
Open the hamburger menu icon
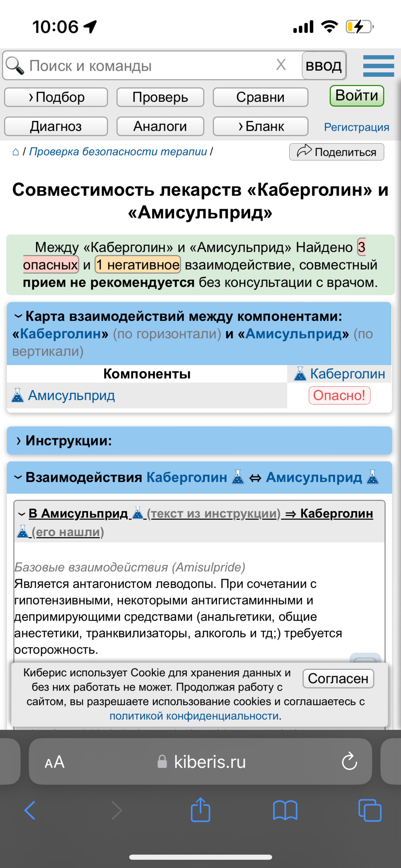pos(378,66)
